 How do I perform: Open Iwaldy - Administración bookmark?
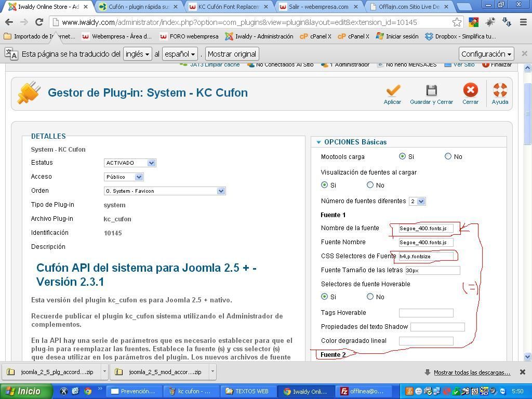tap(259, 36)
